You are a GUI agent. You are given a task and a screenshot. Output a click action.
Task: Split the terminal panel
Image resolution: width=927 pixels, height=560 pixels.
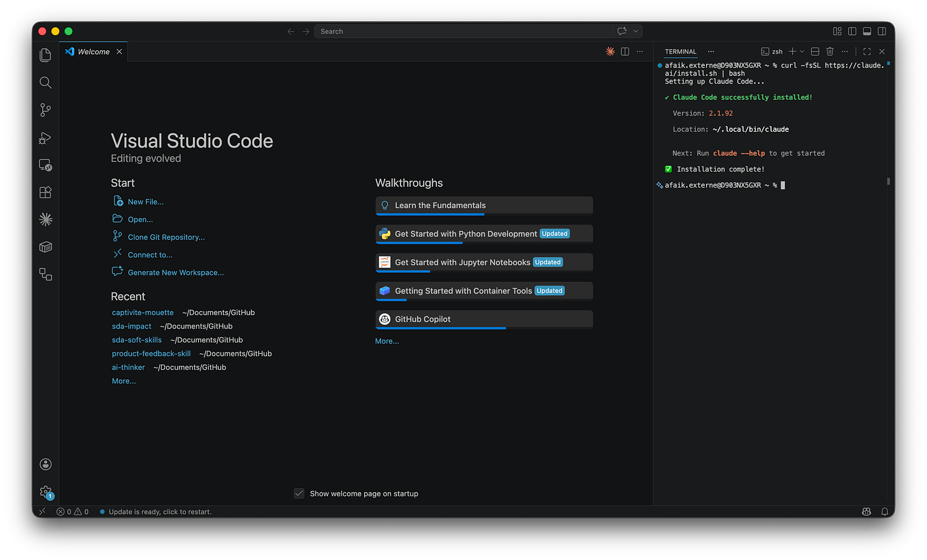(x=814, y=51)
